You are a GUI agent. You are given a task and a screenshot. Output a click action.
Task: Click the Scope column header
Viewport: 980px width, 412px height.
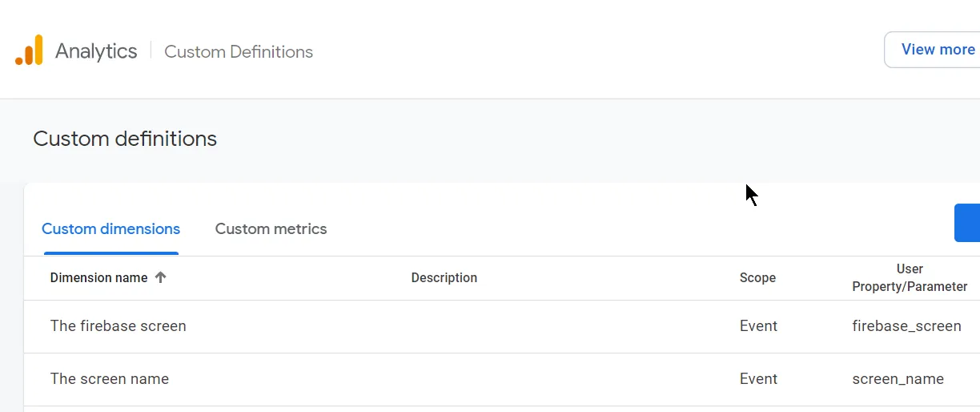(757, 278)
